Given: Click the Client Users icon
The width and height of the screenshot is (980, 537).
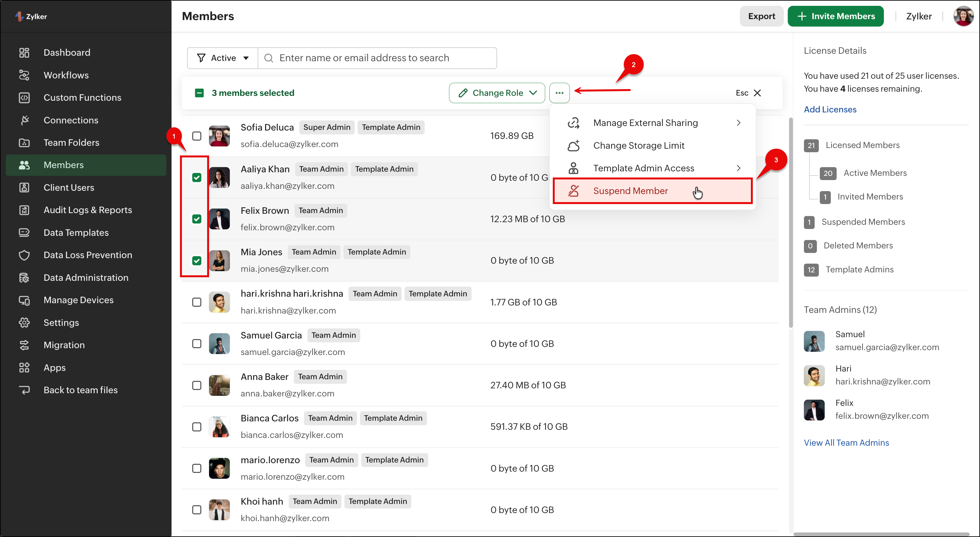Looking at the screenshot, I should pyautogui.click(x=24, y=188).
